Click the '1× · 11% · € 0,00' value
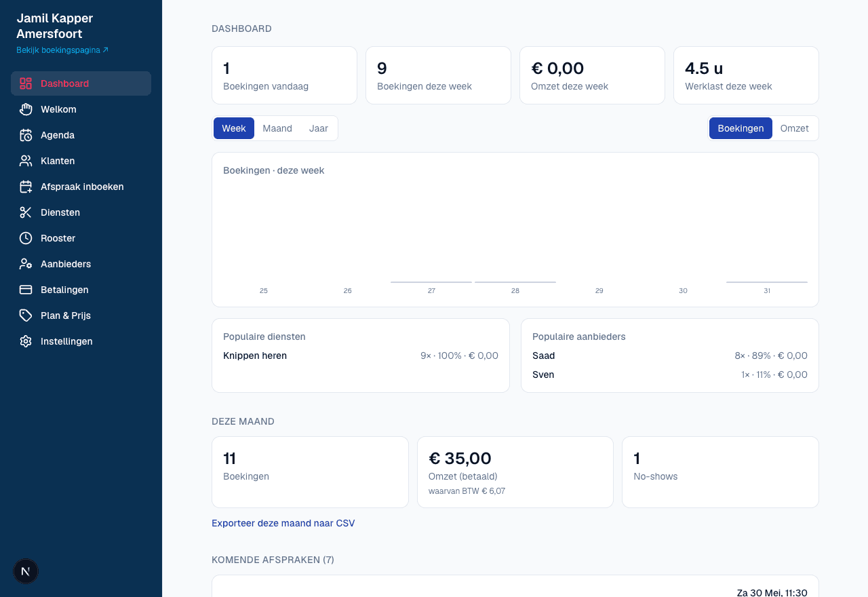This screenshot has height=597, width=868. coord(774,374)
